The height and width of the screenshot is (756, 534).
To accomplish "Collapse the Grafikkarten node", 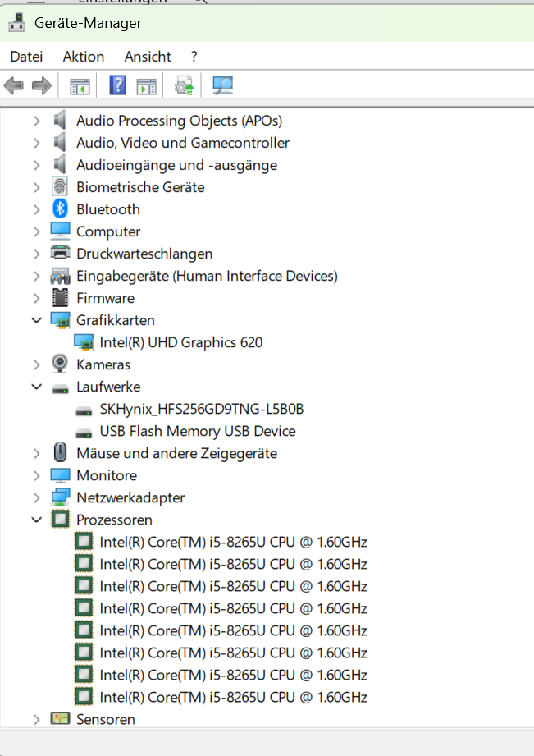I will click(x=37, y=320).
